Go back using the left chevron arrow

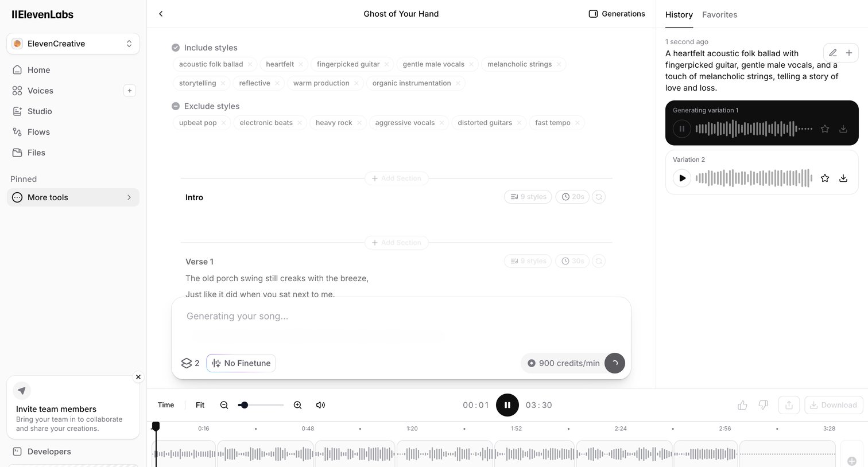161,14
